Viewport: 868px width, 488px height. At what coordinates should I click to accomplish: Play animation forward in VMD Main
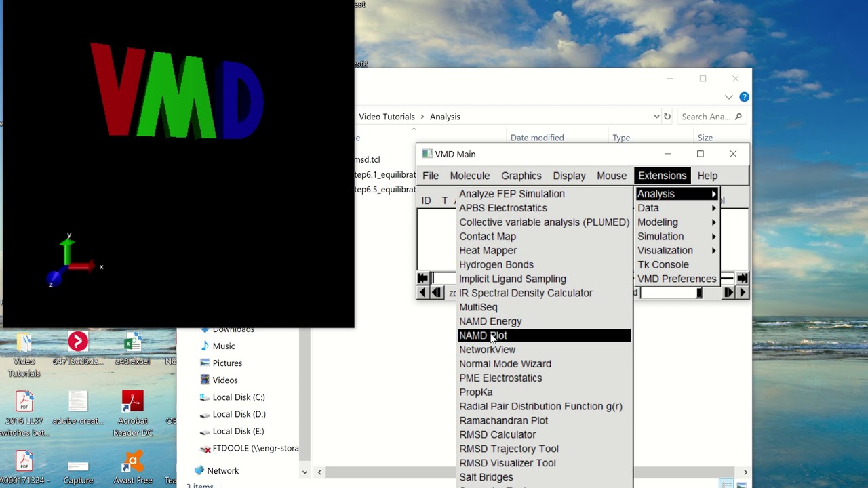pyautogui.click(x=743, y=293)
